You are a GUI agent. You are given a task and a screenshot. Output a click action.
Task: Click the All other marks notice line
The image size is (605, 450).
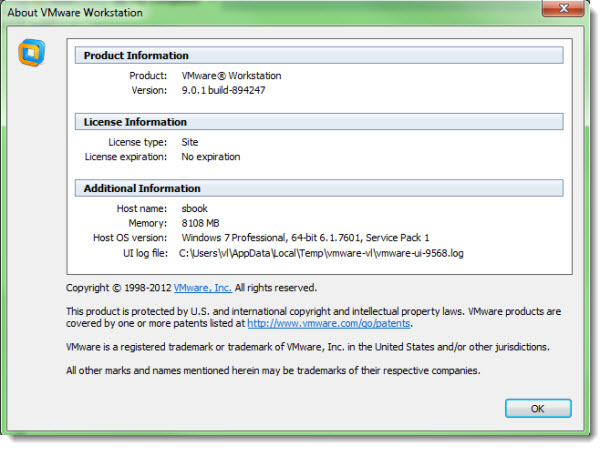tap(273, 370)
